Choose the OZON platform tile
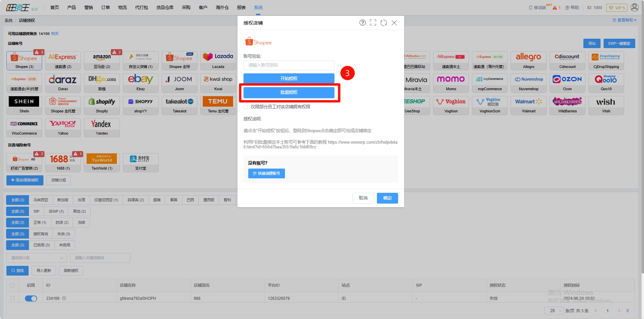This screenshot has height=319, width=644. [x=567, y=83]
